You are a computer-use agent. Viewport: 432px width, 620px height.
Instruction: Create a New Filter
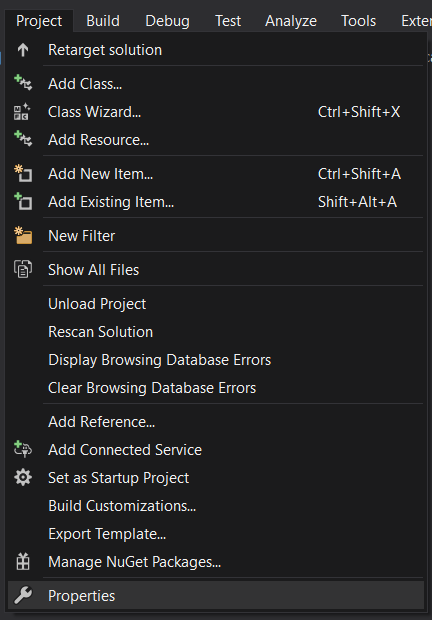[x=216, y=236]
